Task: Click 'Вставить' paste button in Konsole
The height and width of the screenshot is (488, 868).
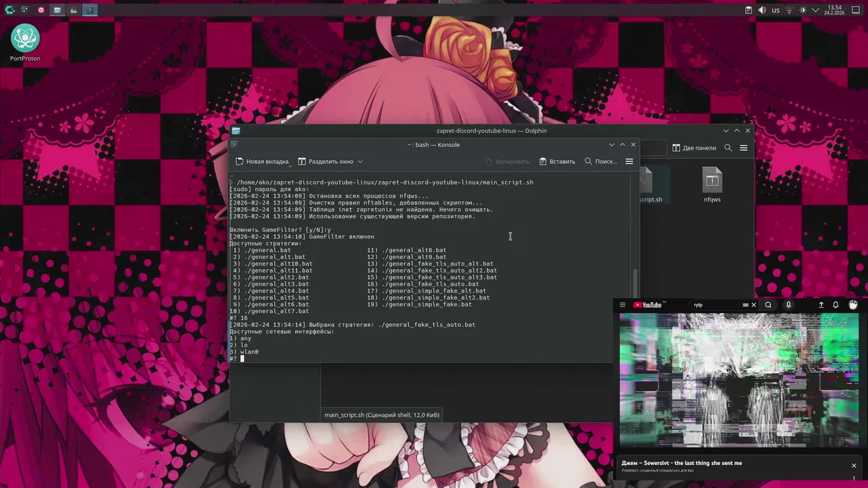Action: point(557,161)
